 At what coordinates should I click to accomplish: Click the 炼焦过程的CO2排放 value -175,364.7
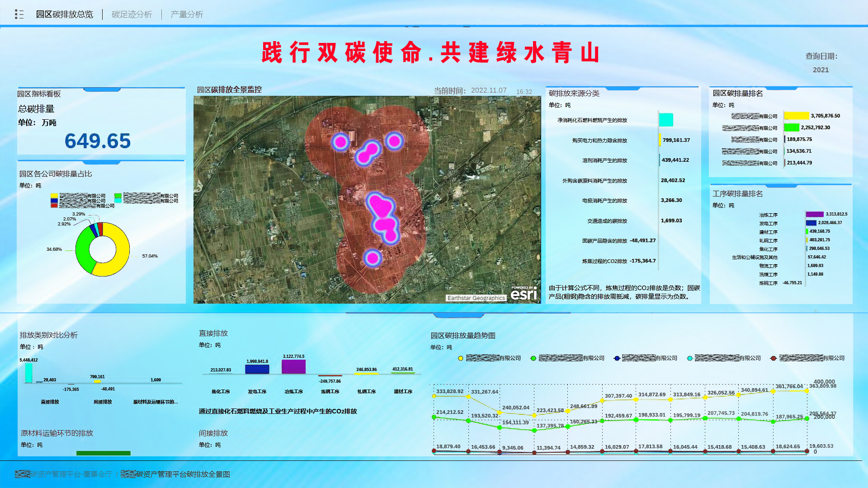click(642, 261)
